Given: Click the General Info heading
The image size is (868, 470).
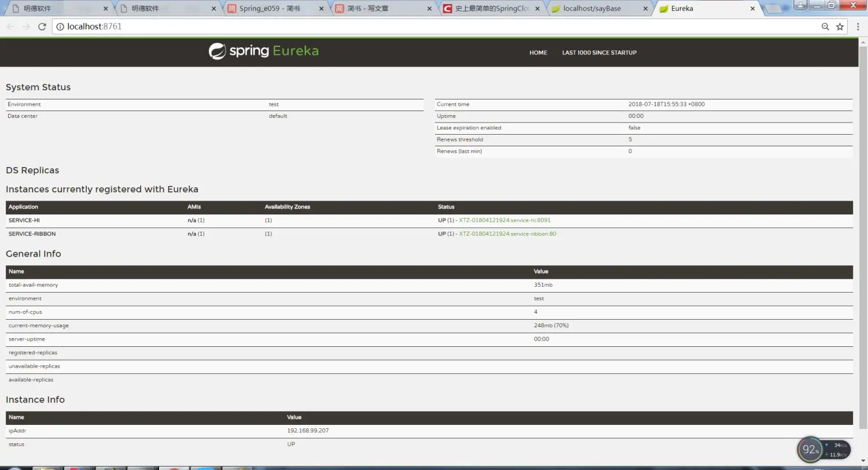Looking at the screenshot, I should tap(34, 254).
